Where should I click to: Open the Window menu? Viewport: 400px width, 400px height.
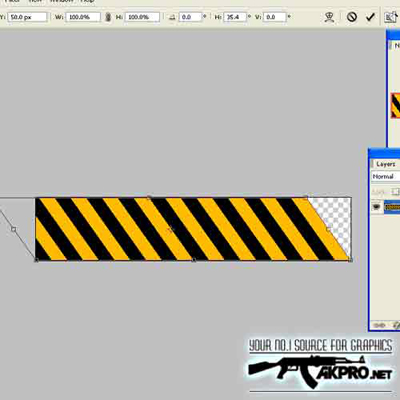click(x=61, y=1)
